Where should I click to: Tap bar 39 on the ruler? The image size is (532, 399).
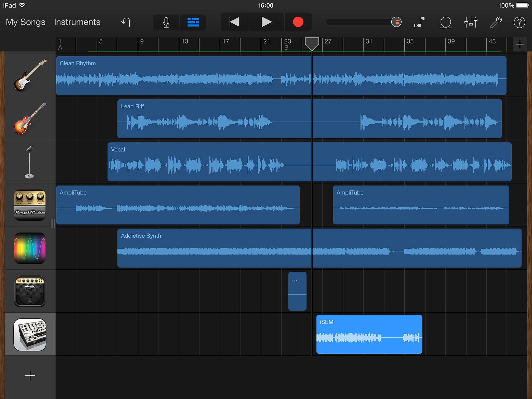(451, 41)
